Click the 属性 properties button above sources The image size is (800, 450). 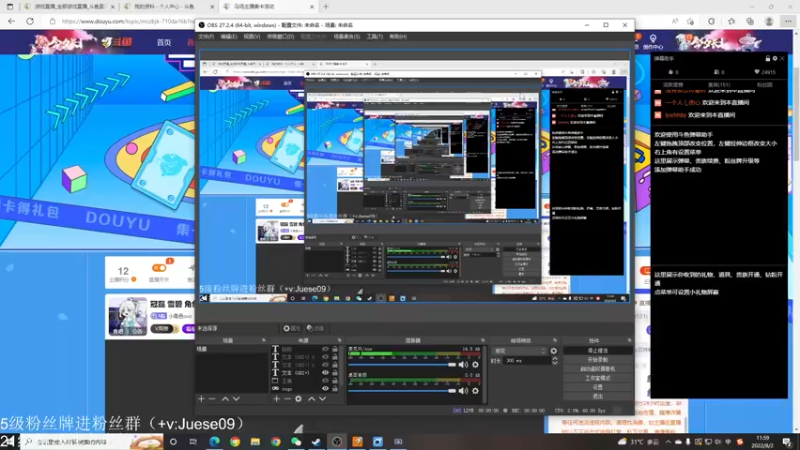tap(291, 329)
